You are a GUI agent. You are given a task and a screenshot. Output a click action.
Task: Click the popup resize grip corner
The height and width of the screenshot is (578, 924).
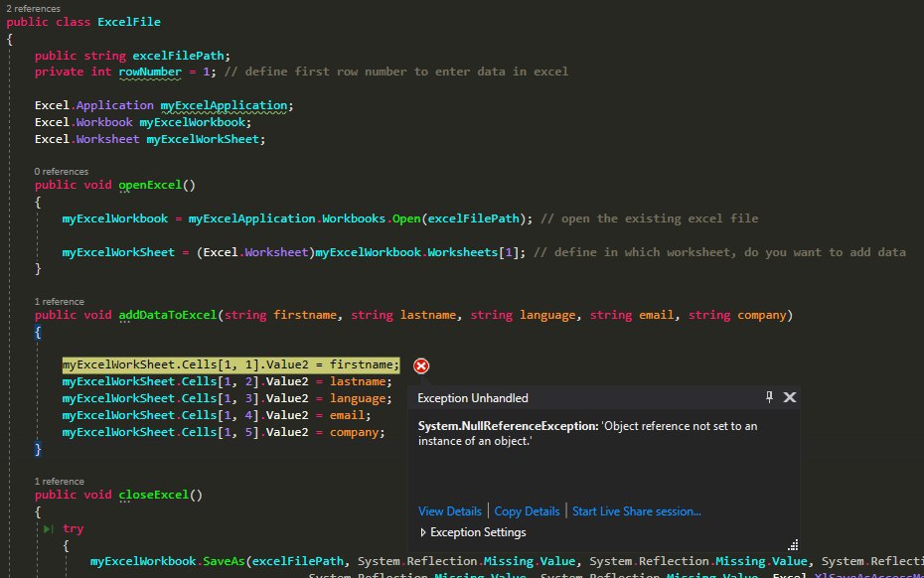tap(793, 544)
